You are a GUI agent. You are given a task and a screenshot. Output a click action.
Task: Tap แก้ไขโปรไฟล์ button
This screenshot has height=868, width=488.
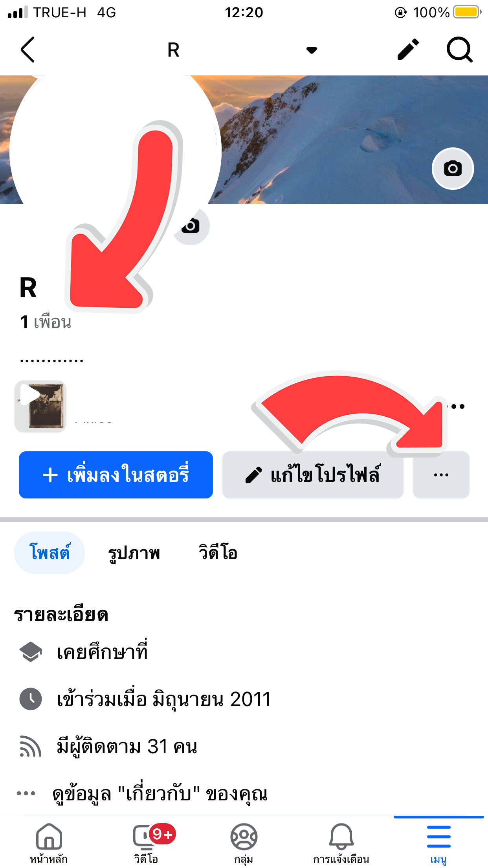pos(313,475)
